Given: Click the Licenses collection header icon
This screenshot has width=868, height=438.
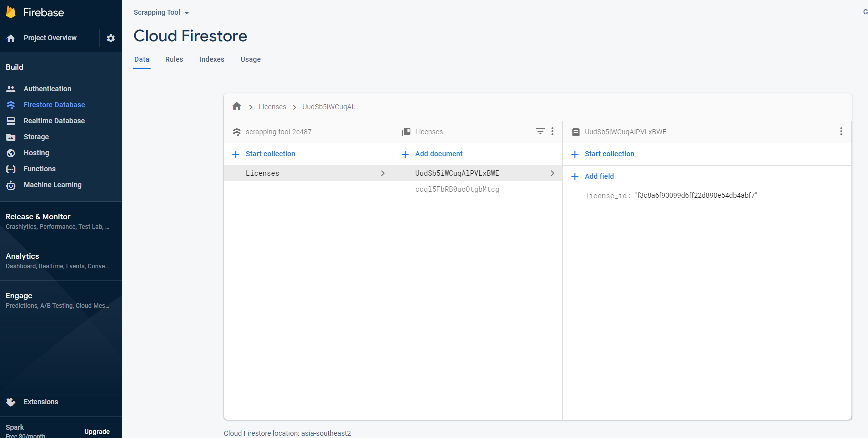Looking at the screenshot, I should pos(406,132).
